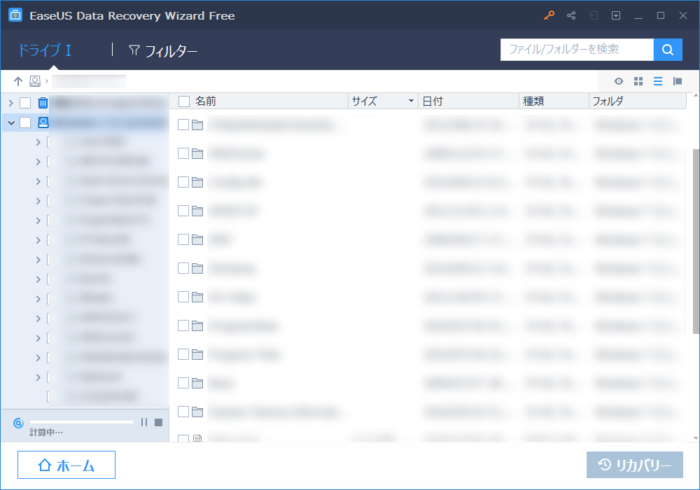The width and height of the screenshot is (700, 490).
Task: Click the scrollbar up arrow in file list
Action: click(x=696, y=96)
